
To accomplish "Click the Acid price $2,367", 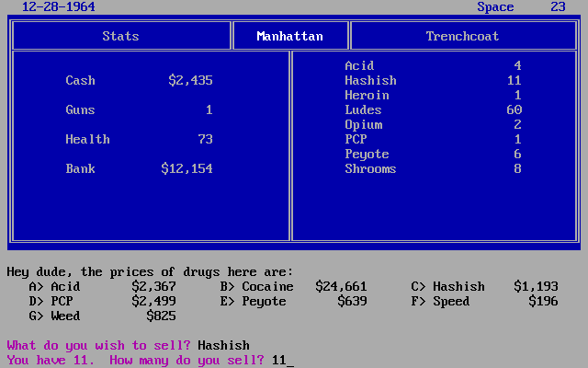I will click(x=153, y=286).
